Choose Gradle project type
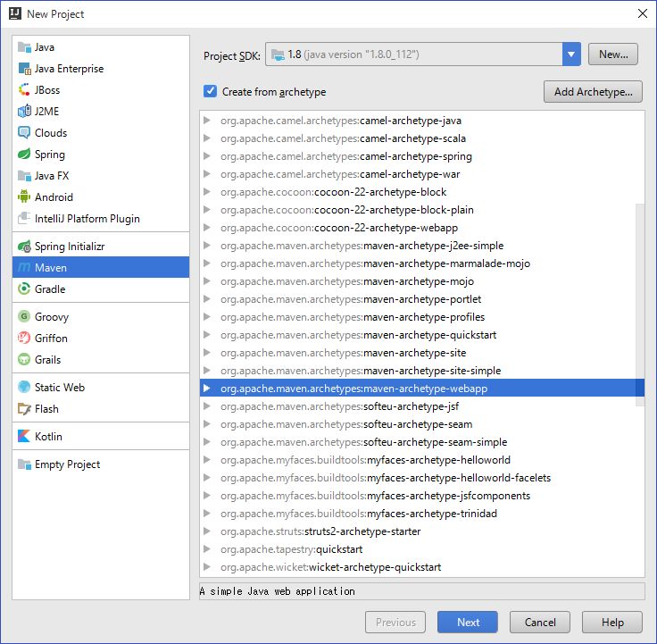The height and width of the screenshot is (644, 657). tap(101, 289)
